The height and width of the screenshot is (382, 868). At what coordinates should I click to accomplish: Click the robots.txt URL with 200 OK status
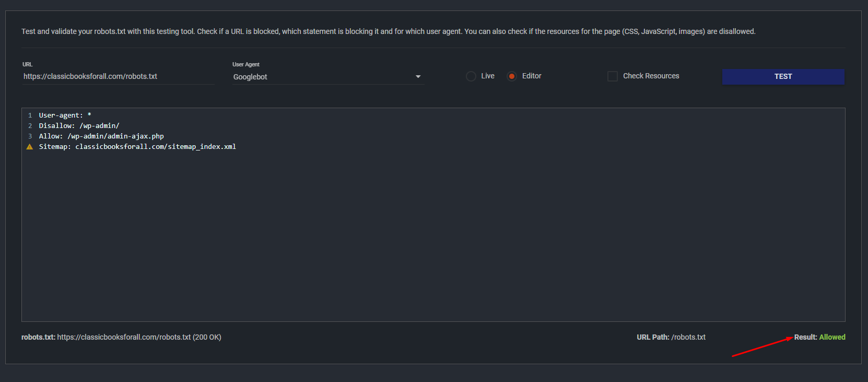pos(139,337)
